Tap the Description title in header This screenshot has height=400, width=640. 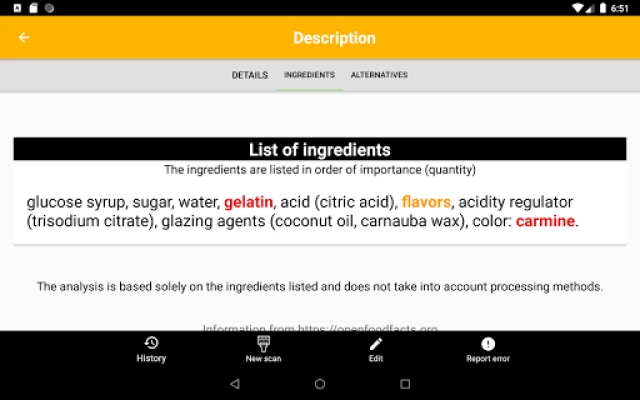pyautogui.click(x=334, y=38)
